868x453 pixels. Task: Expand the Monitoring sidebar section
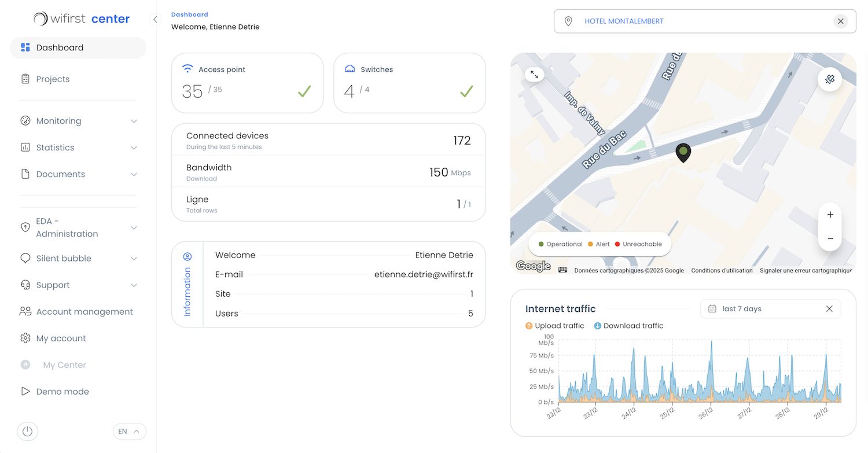click(x=78, y=121)
